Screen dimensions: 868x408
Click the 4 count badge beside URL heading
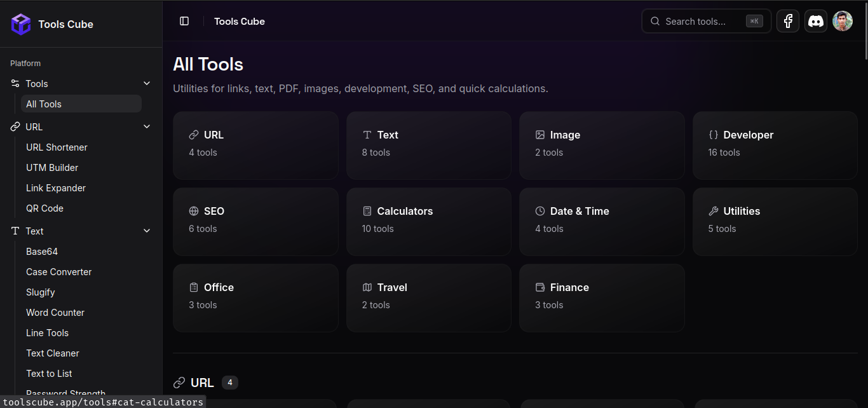(230, 383)
